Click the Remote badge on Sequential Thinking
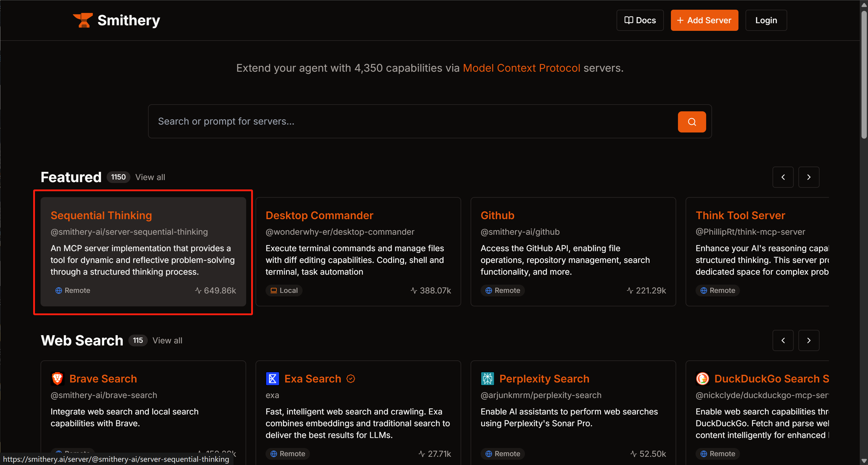 click(x=73, y=291)
